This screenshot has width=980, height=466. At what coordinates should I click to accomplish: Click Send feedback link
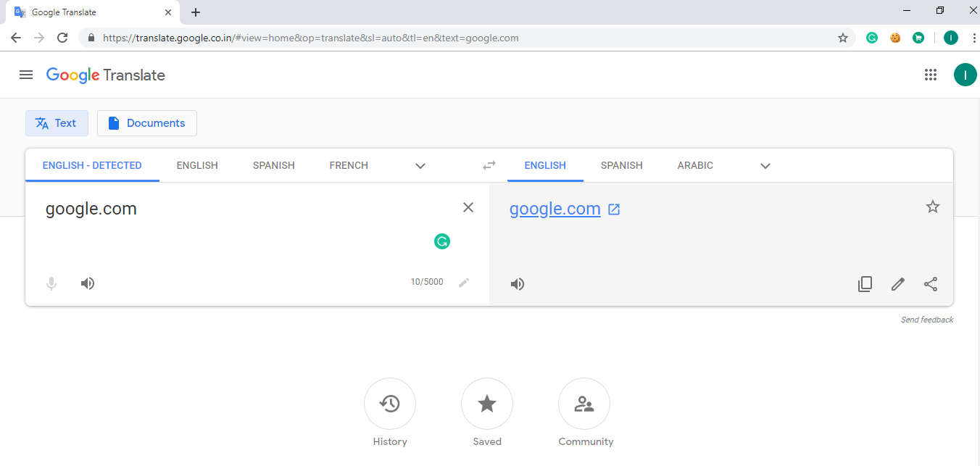[x=927, y=320]
